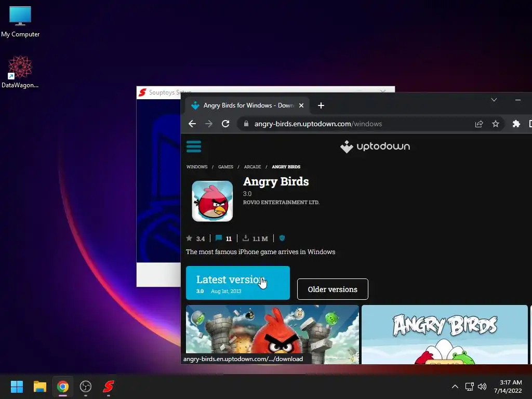Go to WINDOWS breadcrumb
This screenshot has height=399, width=532.
tap(197, 167)
